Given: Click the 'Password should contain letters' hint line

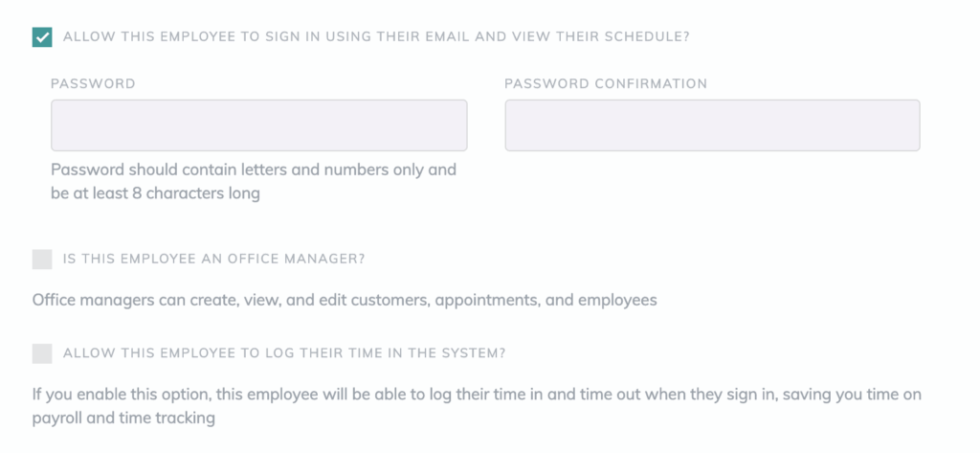Looking at the screenshot, I should point(254,170).
